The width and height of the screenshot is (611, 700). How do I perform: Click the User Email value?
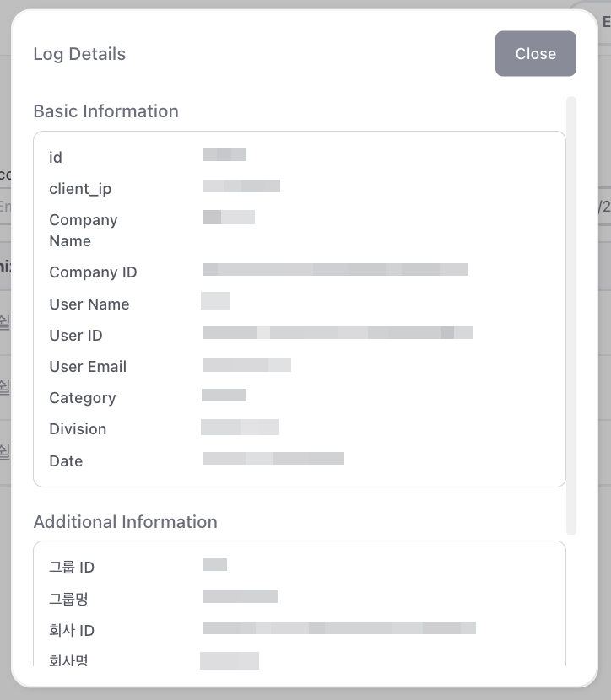[246, 365]
